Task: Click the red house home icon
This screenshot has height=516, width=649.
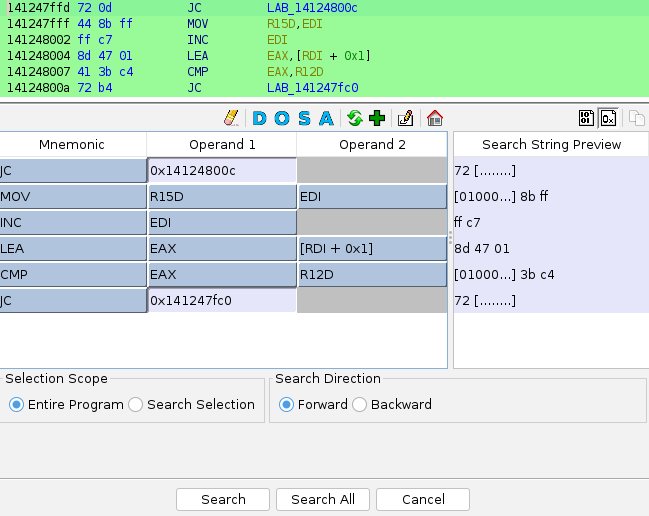Action: 435,118
